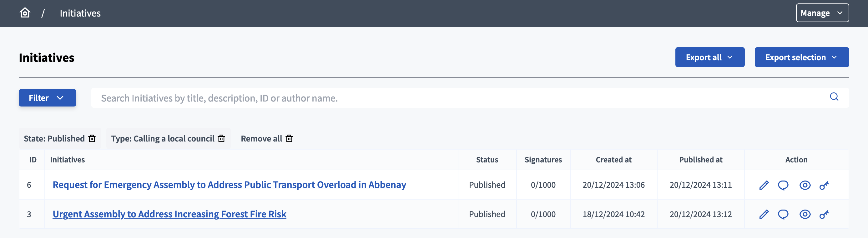Open the Export selection dropdown
Screen dimensions: 868x238
click(802, 57)
